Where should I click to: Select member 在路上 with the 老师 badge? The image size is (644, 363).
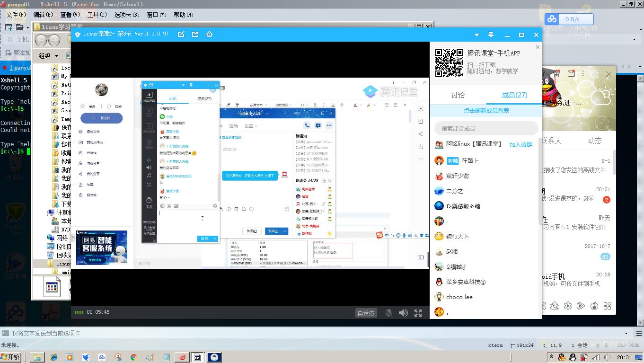click(x=486, y=161)
